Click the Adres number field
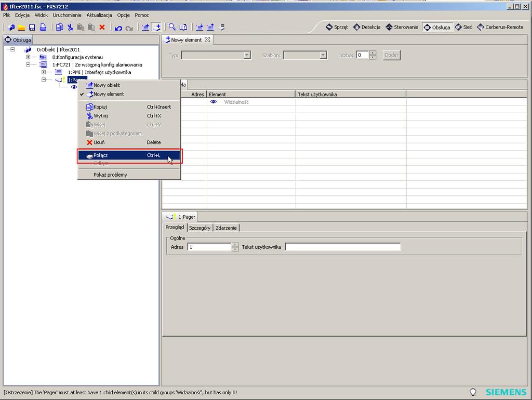 coord(209,247)
